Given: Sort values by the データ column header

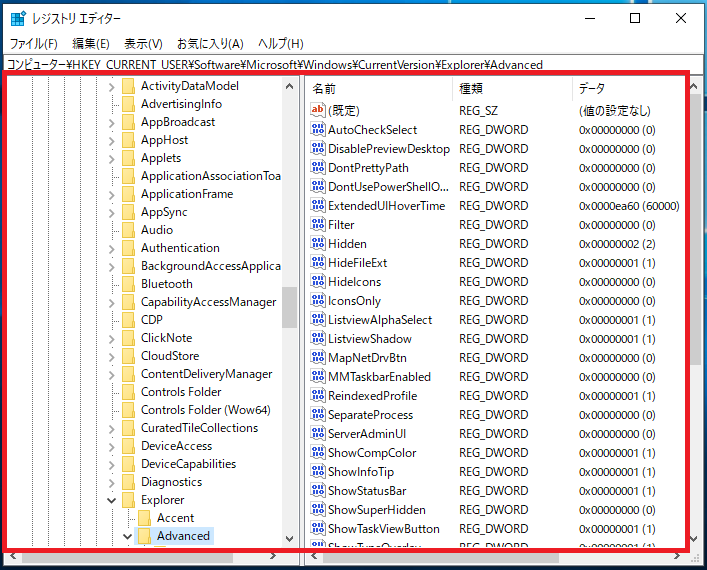Looking at the screenshot, I should (x=629, y=88).
